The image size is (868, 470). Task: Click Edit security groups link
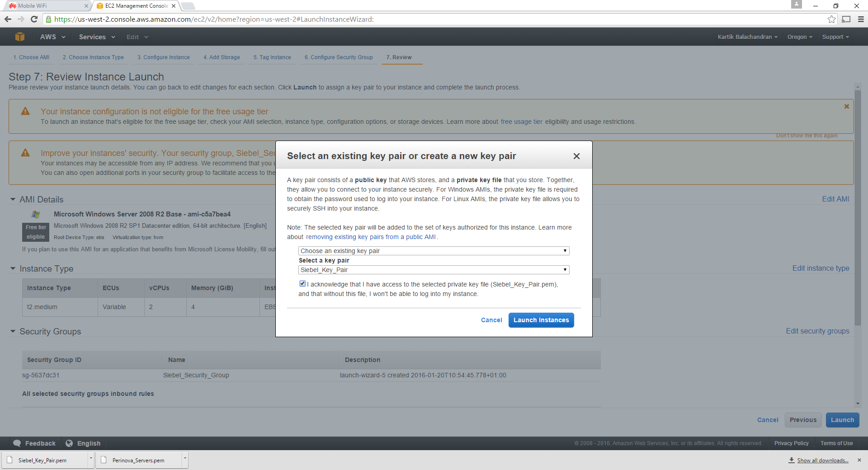tap(817, 331)
